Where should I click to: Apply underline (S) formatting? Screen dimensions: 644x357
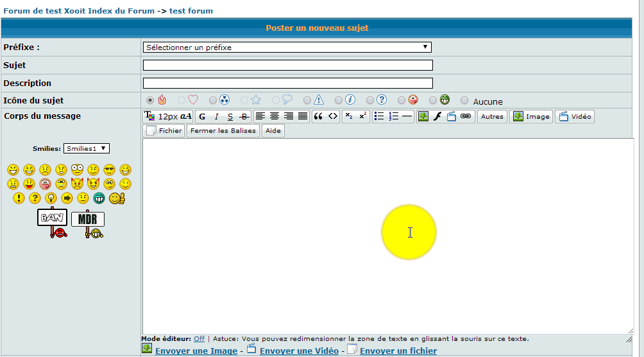coord(230,117)
